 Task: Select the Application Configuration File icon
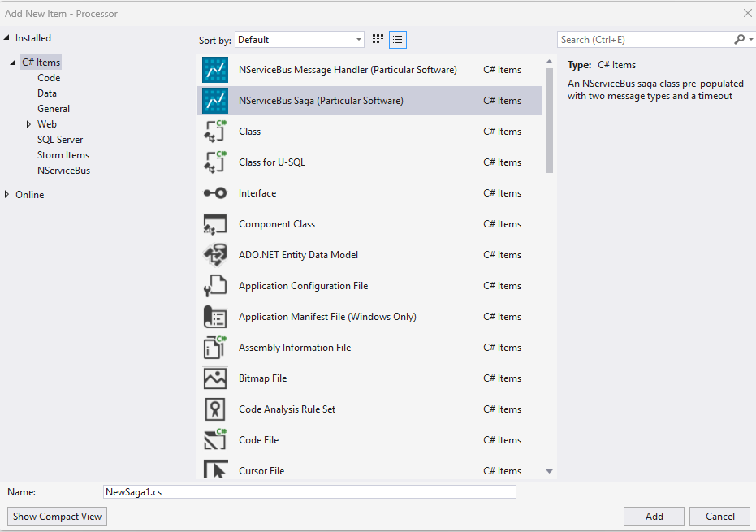click(x=215, y=286)
